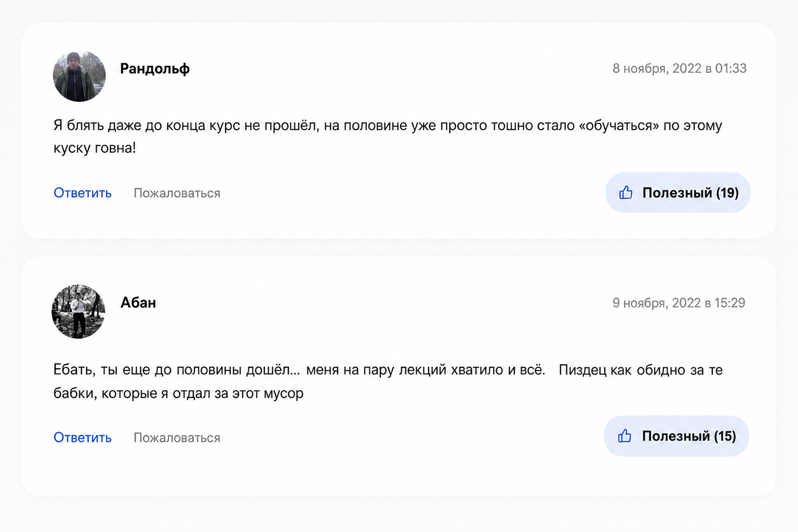This screenshot has width=798, height=532.
Task: Open Абан's black-and-white avatar
Action: pos(78,311)
